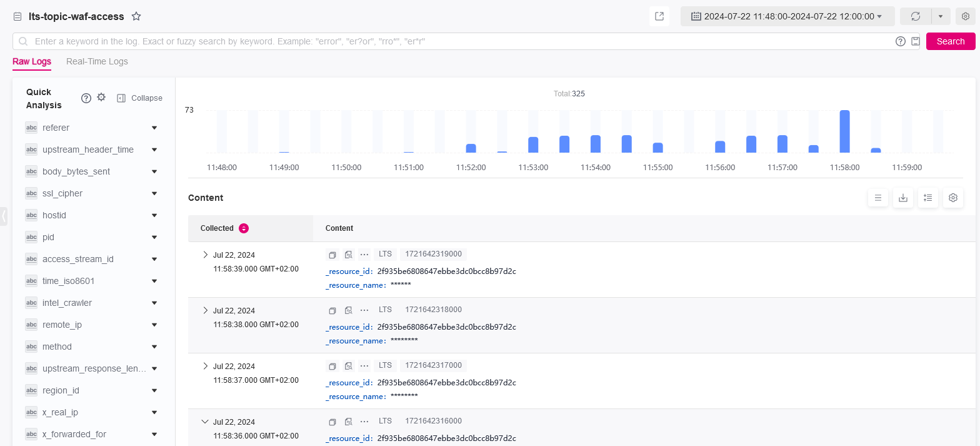Screen dimensions: 980x446
Task: Toggle Collected time sort order
Action: point(244,228)
